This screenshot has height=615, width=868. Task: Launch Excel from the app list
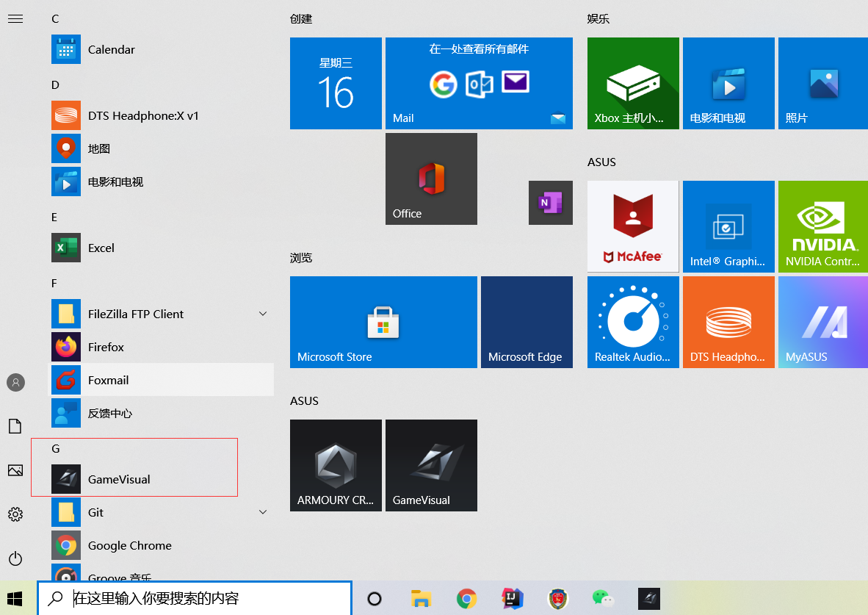[x=162, y=248]
